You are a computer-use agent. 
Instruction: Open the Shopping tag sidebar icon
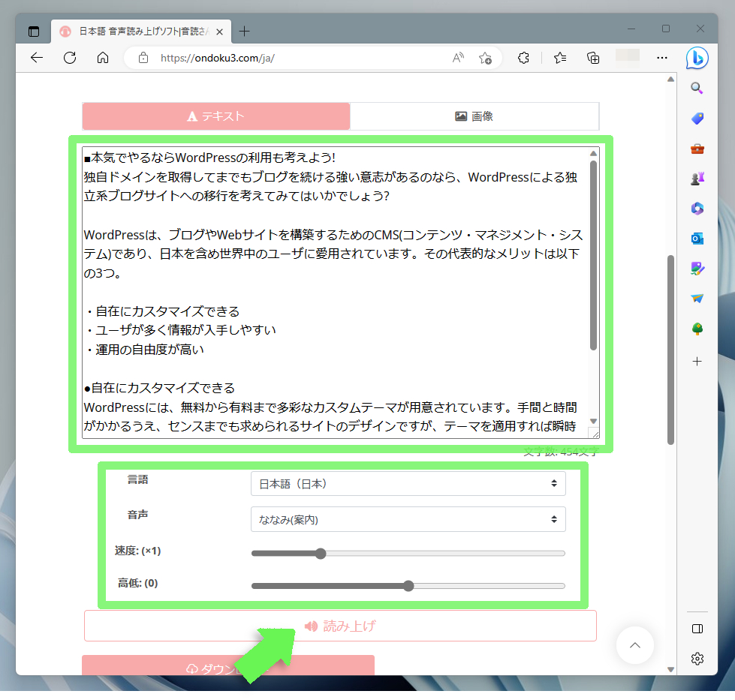click(x=697, y=119)
